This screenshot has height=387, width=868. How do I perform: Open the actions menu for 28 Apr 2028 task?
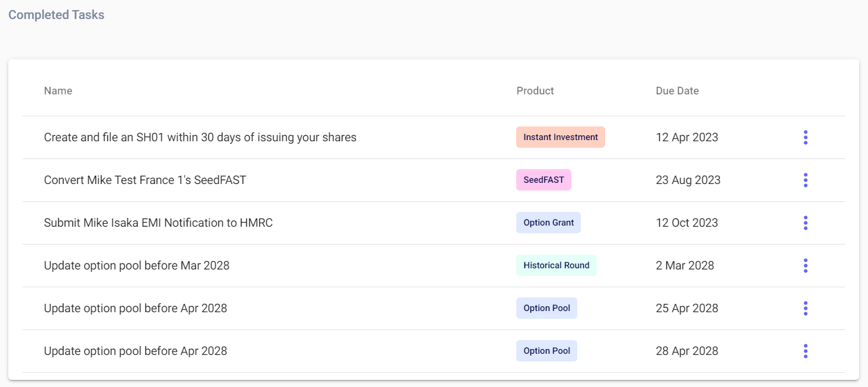tap(805, 351)
